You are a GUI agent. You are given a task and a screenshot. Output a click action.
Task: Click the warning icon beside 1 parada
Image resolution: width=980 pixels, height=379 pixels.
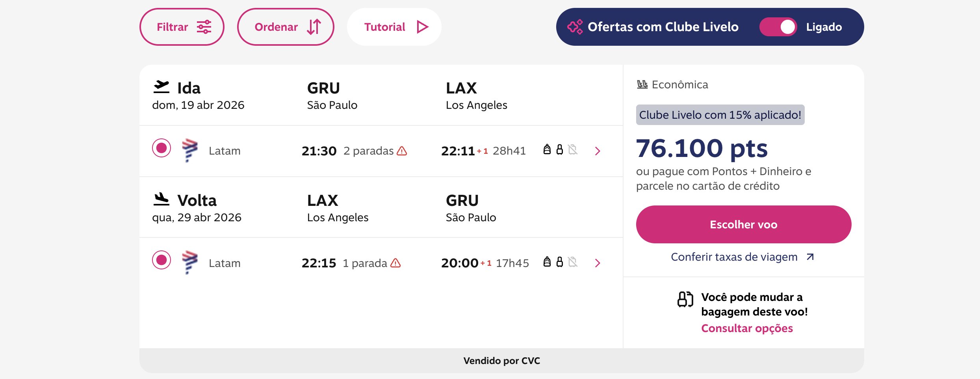click(395, 263)
